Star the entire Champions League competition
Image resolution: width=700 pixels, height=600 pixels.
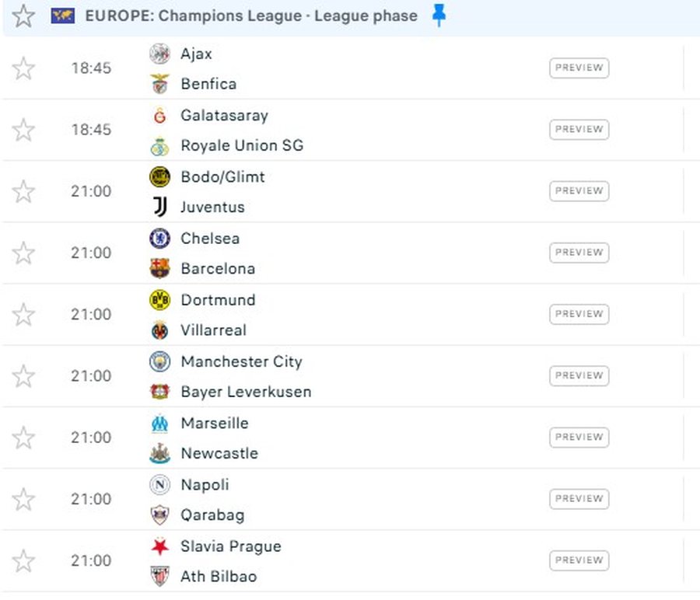(x=24, y=16)
